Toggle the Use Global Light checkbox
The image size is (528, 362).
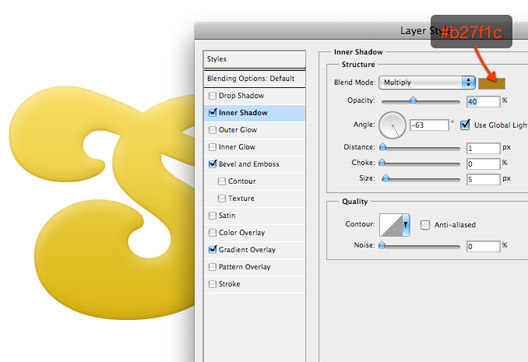click(x=465, y=125)
